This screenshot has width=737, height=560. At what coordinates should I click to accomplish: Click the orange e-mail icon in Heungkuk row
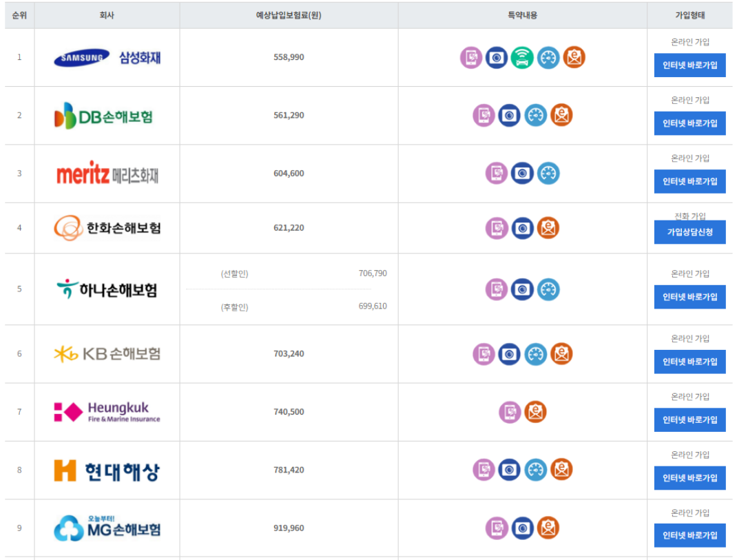point(535,412)
